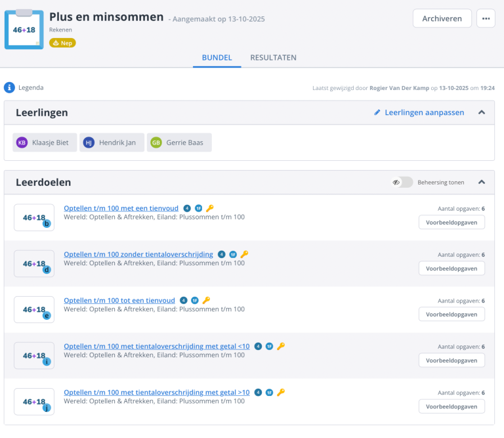Open the three-dots more options menu

pos(486,18)
